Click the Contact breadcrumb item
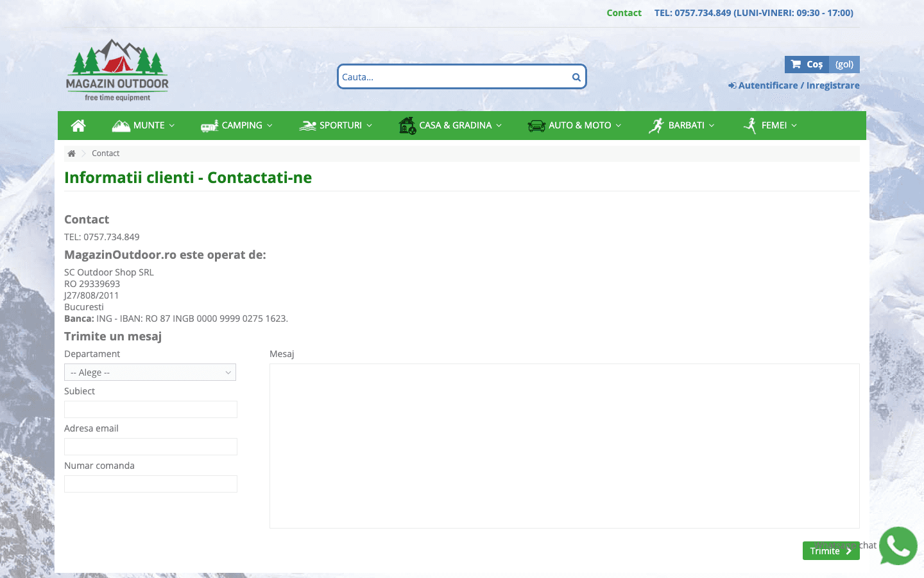924x578 pixels. coord(105,153)
